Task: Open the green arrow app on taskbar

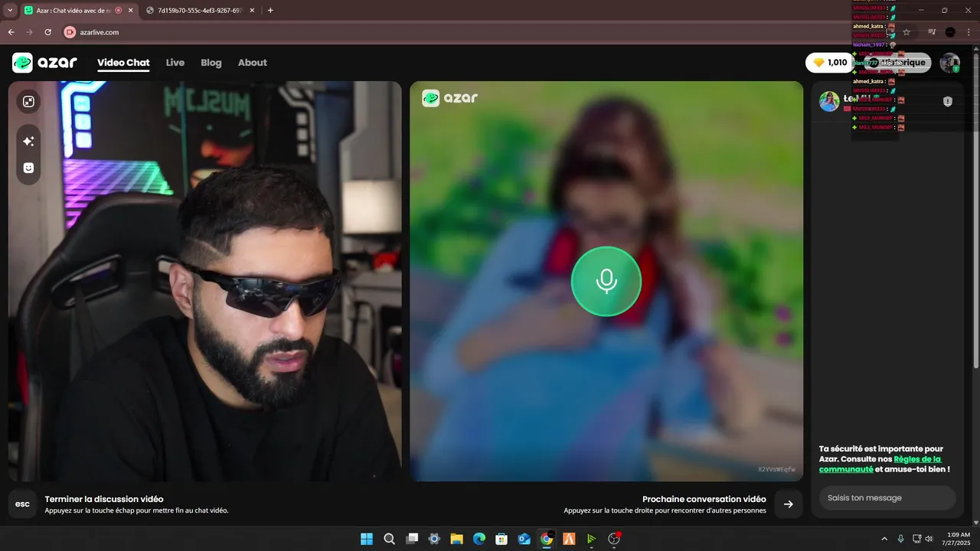Action: point(591,539)
